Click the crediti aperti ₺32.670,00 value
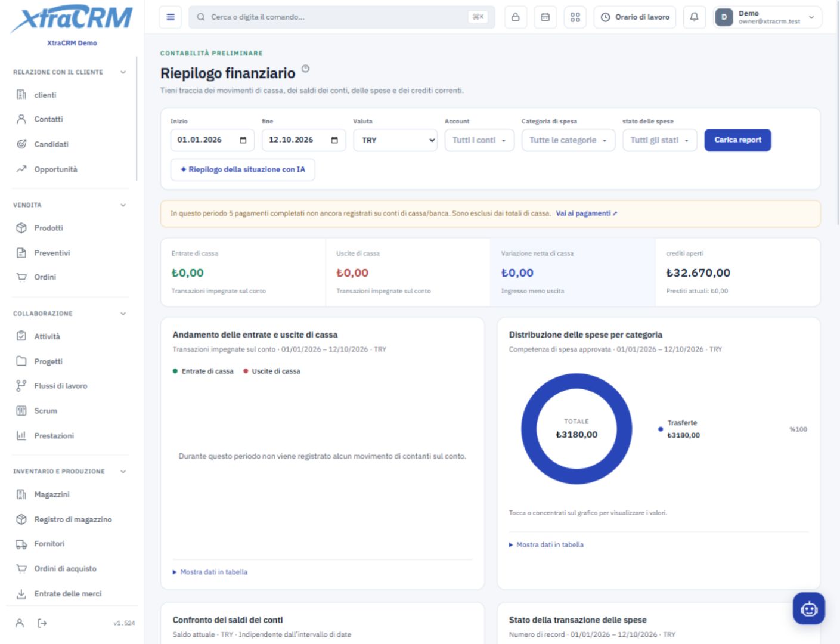This screenshot has height=644, width=840. click(x=698, y=273)
